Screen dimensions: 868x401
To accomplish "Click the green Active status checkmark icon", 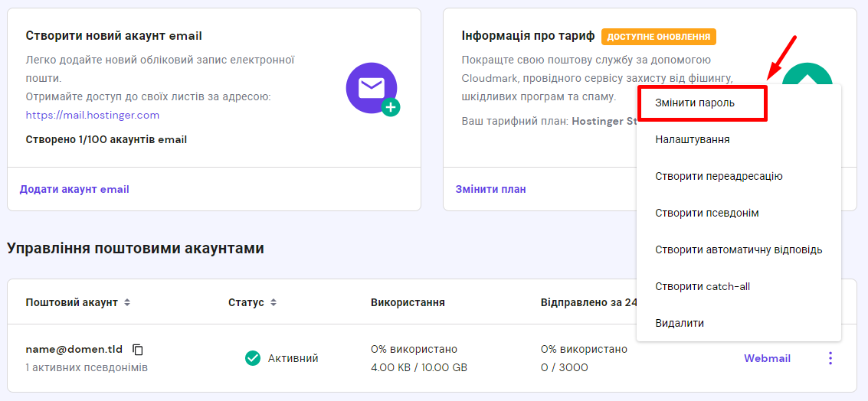I will [253, 358].
